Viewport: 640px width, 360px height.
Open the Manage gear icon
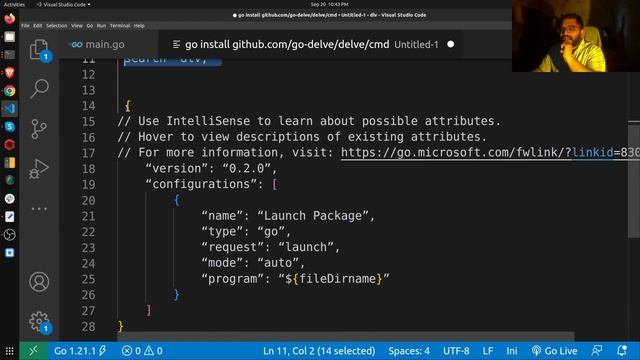39,322
